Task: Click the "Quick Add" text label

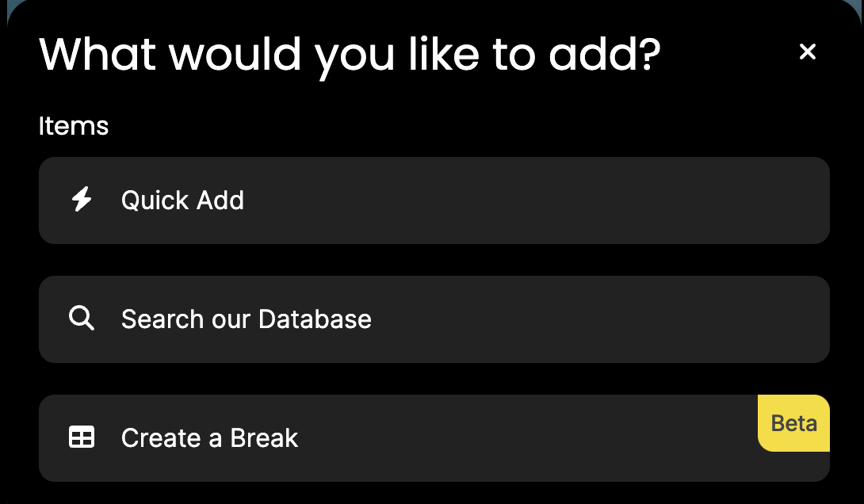Action: [x=182, y=200]
